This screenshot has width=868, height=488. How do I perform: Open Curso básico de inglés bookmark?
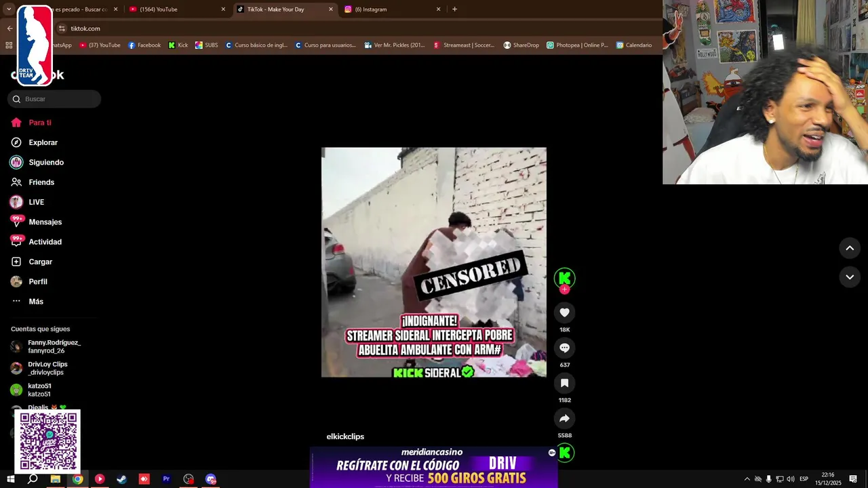click(256, 45)
